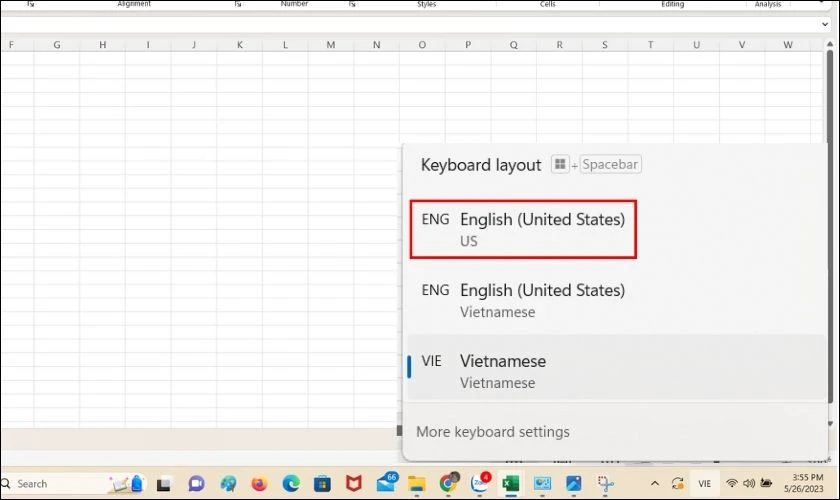This screenshot has width=840, height=500.
Task: Select column W header
Action: tap(788, 45)
